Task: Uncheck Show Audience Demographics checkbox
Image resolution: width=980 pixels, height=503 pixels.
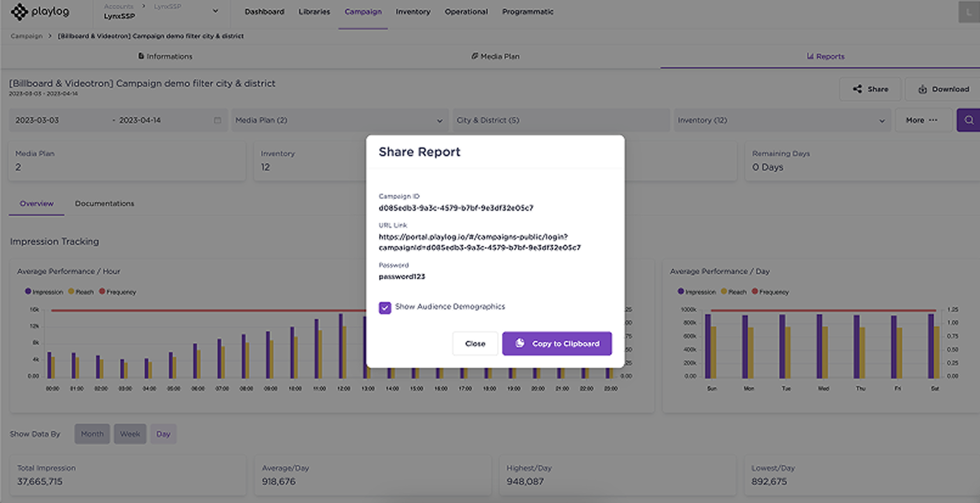Action: (385, 307)
